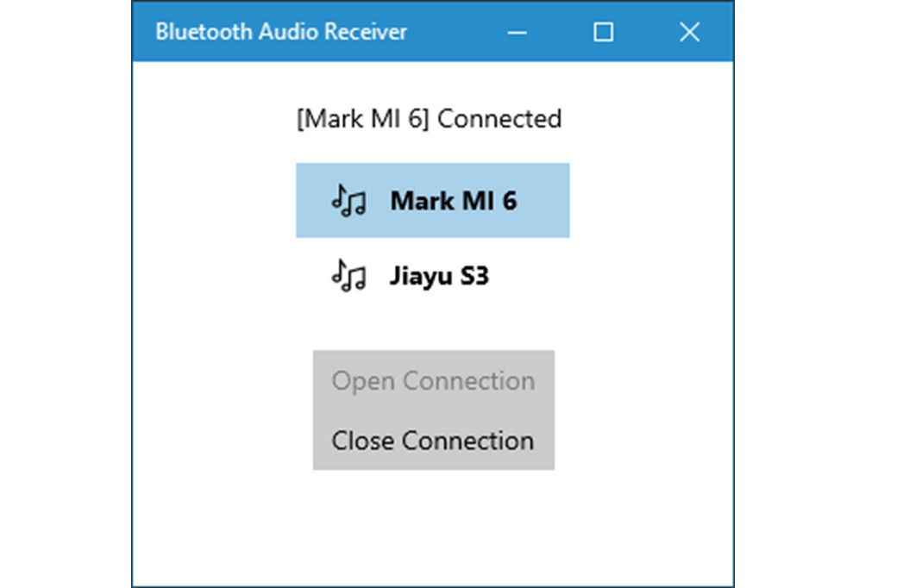The image size is (922, 588).
Task: Click the Open Connection button
Action: coord(433,381)
